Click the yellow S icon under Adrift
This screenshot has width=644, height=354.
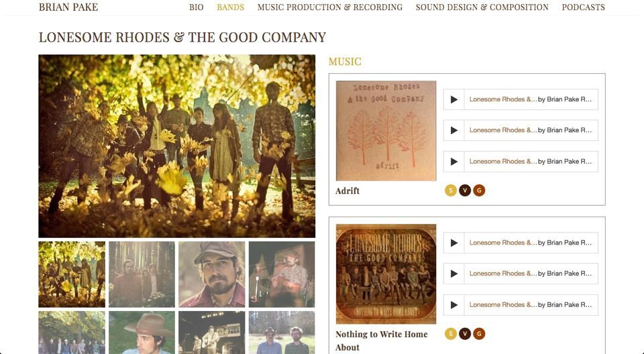451,190
